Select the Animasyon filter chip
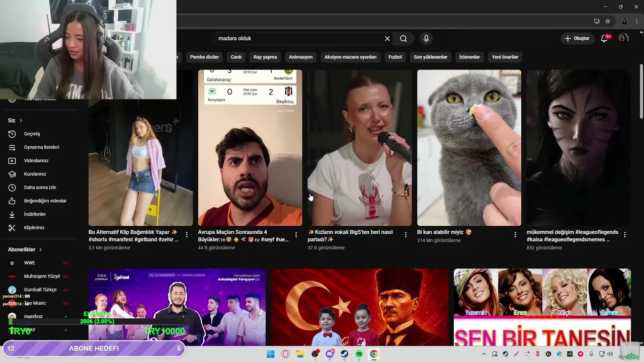Viewport: 644px width, 362px height. coord(301,57)
